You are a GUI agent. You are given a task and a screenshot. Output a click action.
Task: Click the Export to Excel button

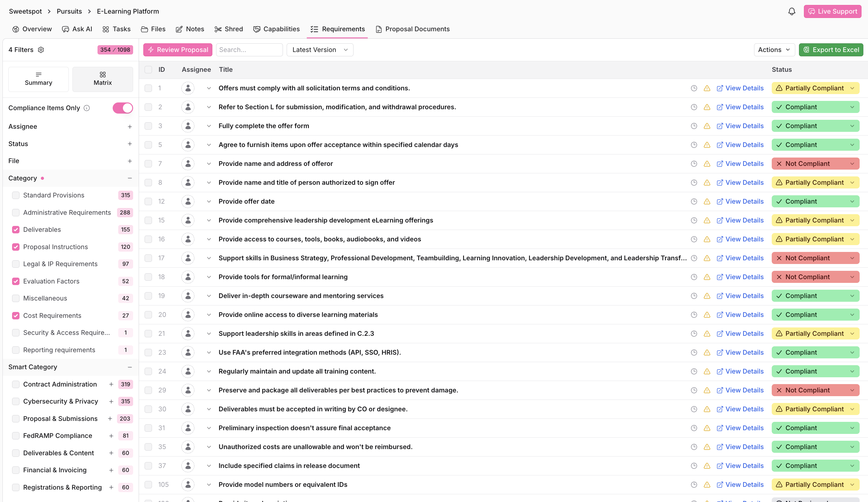point(831,50)
